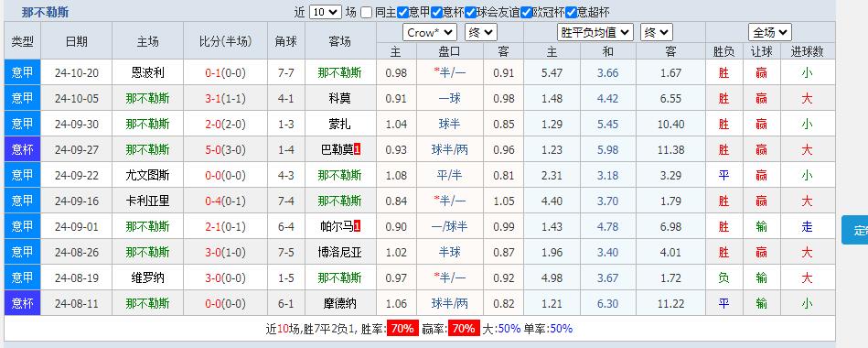Click score 0-1(0-0) of 24-10-20 match
The height and width of the screenshot is (348, 868).
pos(225,72)
